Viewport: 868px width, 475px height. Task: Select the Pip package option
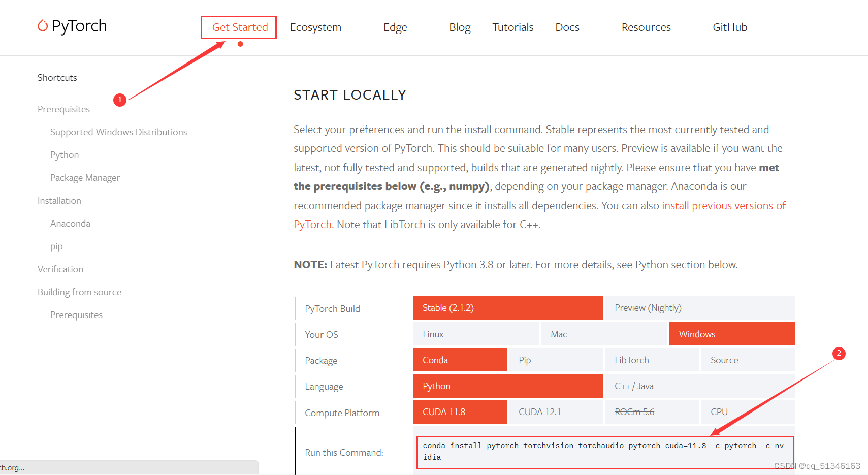[556, 360]
